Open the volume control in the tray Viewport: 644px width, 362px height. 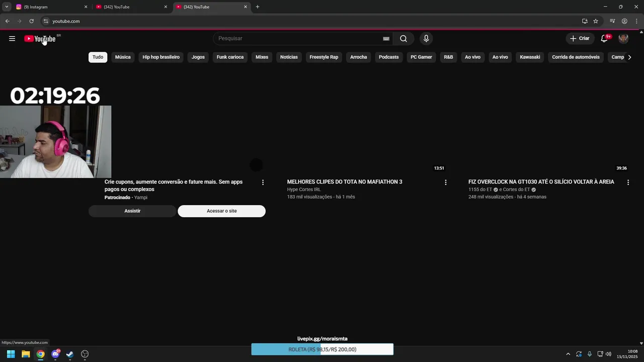(608, 354)
